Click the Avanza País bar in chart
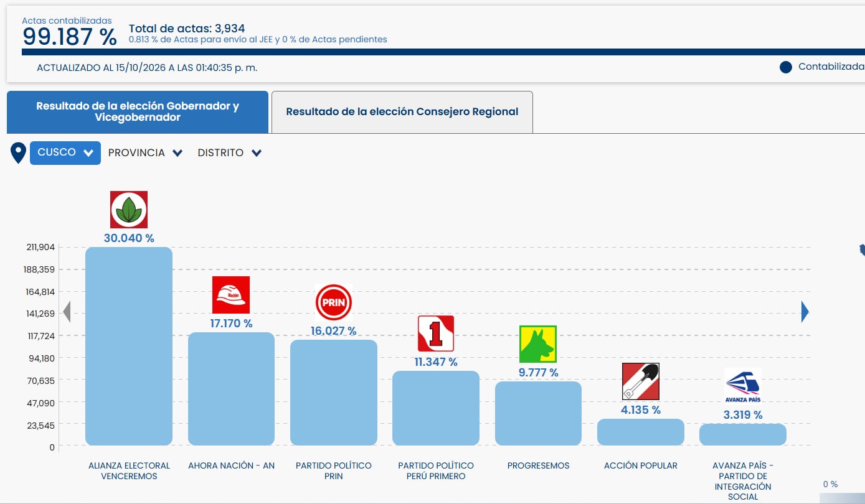The height and width of the screenshot is (504, 865). tap(743, 434)
